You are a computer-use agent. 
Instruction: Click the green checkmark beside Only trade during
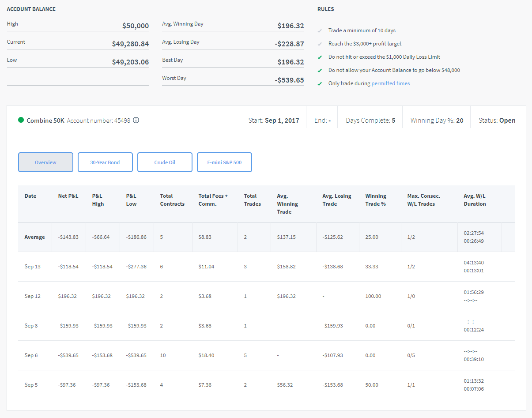(320, 83)
